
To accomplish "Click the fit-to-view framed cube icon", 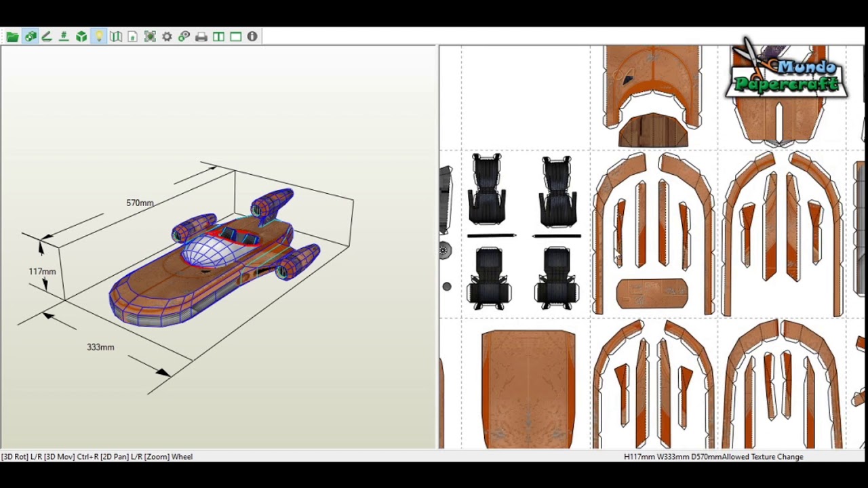I will [150, 37].
